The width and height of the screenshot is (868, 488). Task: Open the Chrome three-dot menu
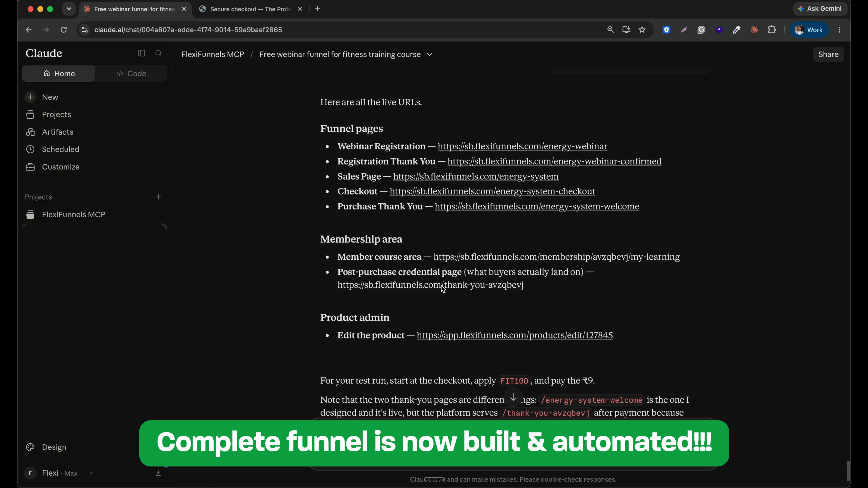click(839, 30)
